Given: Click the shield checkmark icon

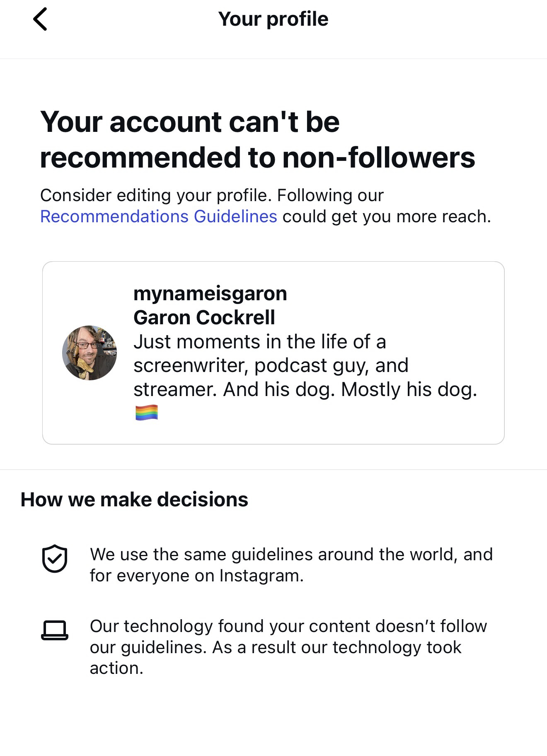Looking at the screenshot, I should pos(54,558).
